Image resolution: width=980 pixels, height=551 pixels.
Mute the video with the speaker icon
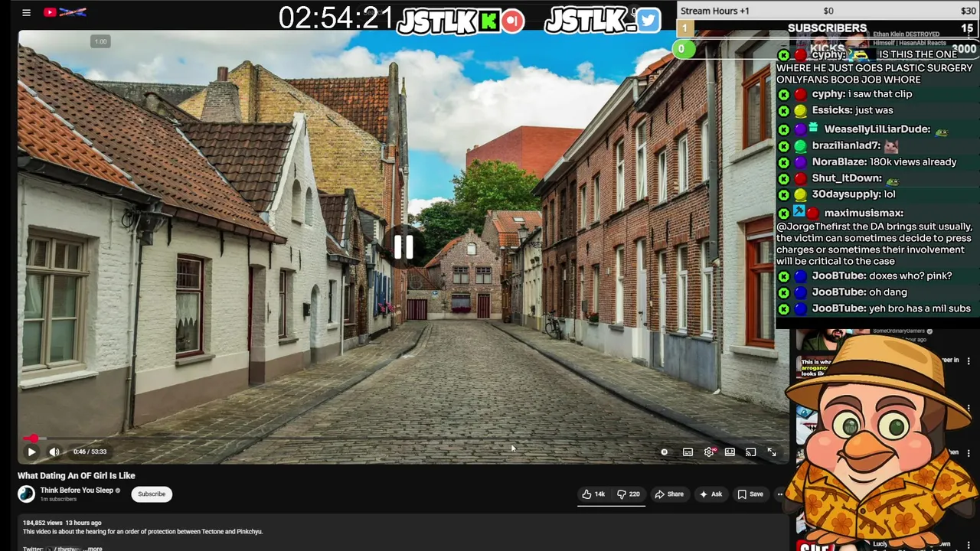click(x=54, y=452)
